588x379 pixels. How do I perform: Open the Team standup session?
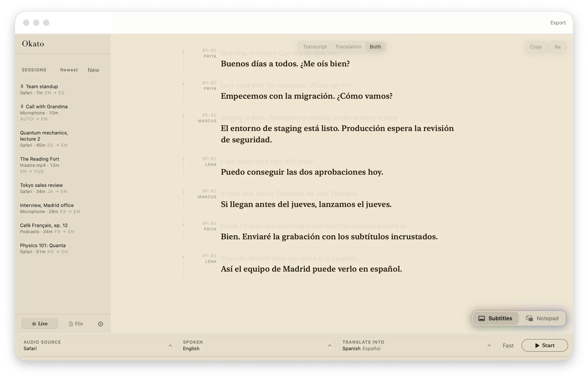click(x=63, y=89)
